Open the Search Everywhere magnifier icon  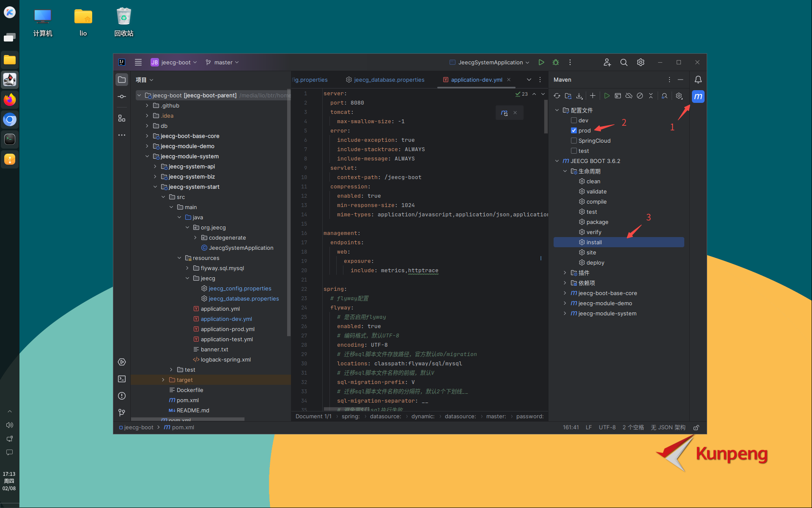pyautogui.click(x=624, y=62)
